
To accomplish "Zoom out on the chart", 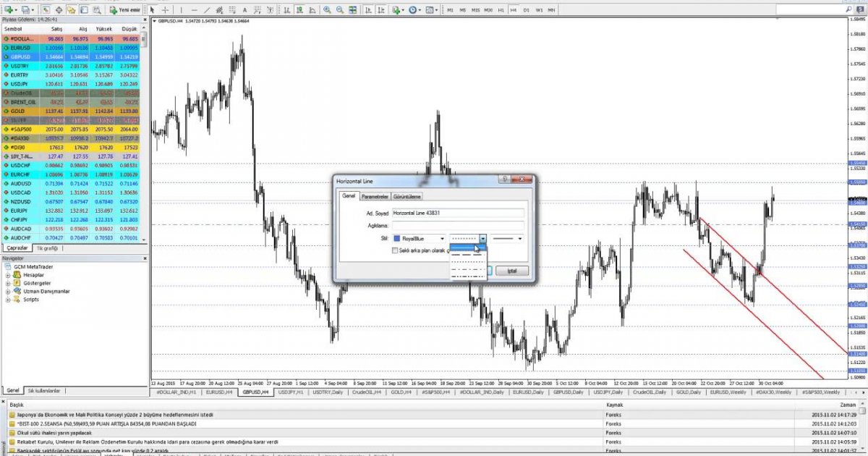I will pyautogui.click(x=339, y=10).
